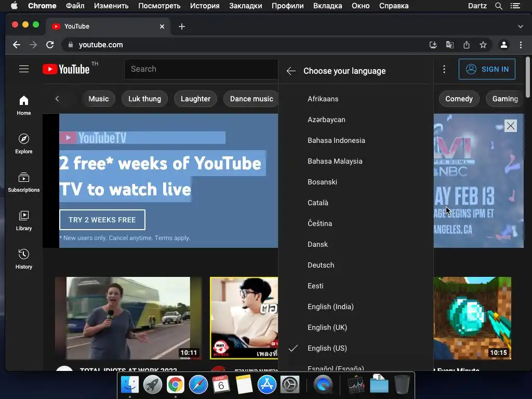Open Explore in the sidebar
The width and height of the screenshot is (532, 399).
coord(24,144)
